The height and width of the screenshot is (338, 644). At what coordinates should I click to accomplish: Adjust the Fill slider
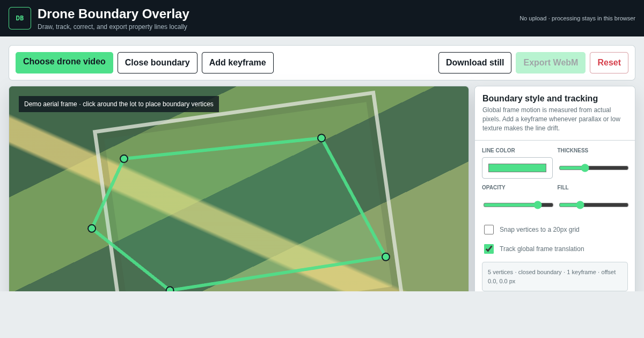[x=594, y=205]
